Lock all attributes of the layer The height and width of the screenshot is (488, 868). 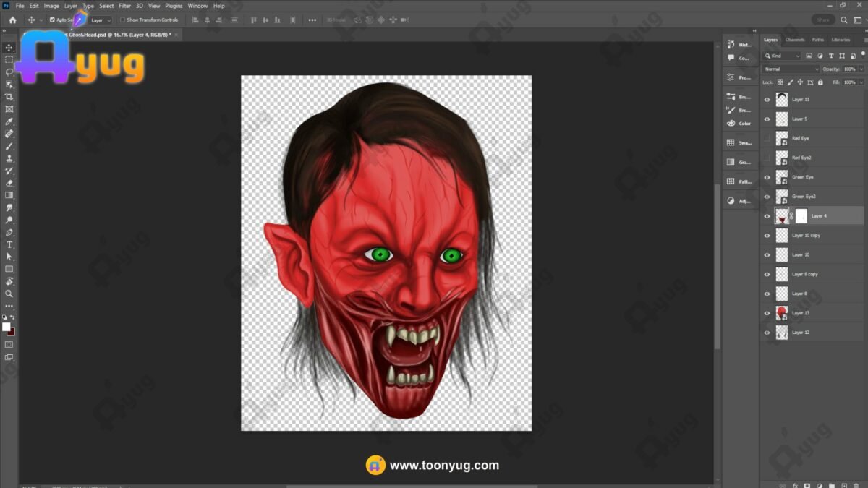(x=822, y=82)
